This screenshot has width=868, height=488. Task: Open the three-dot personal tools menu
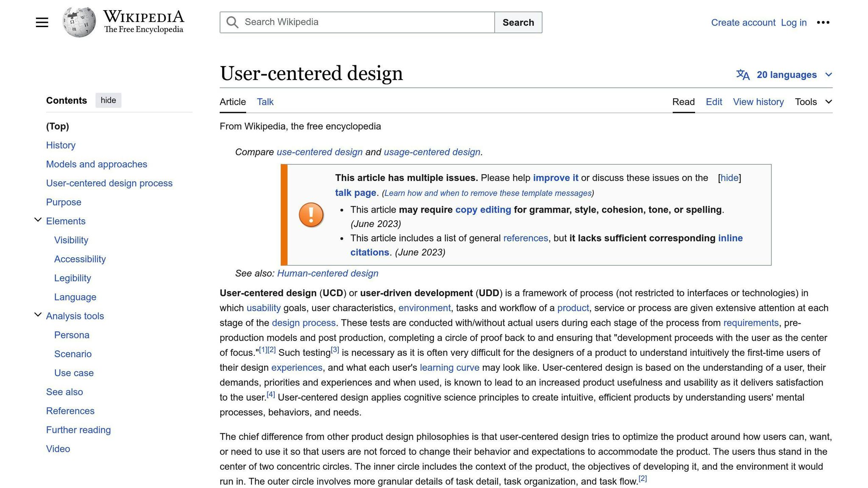823,22
